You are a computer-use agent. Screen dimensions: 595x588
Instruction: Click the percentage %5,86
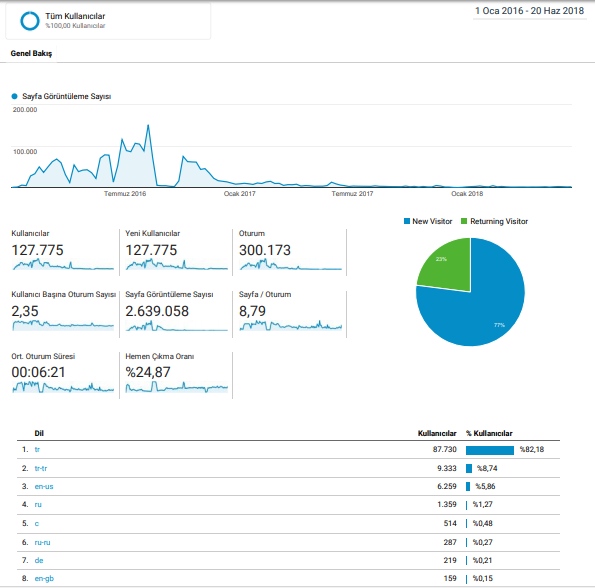(x=485, y=486)
